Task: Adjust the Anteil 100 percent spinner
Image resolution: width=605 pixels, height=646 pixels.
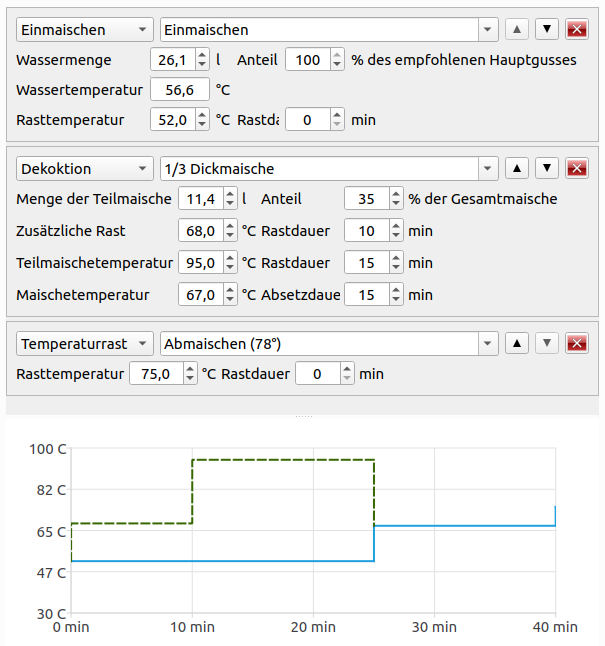Action: pos(336,60)
